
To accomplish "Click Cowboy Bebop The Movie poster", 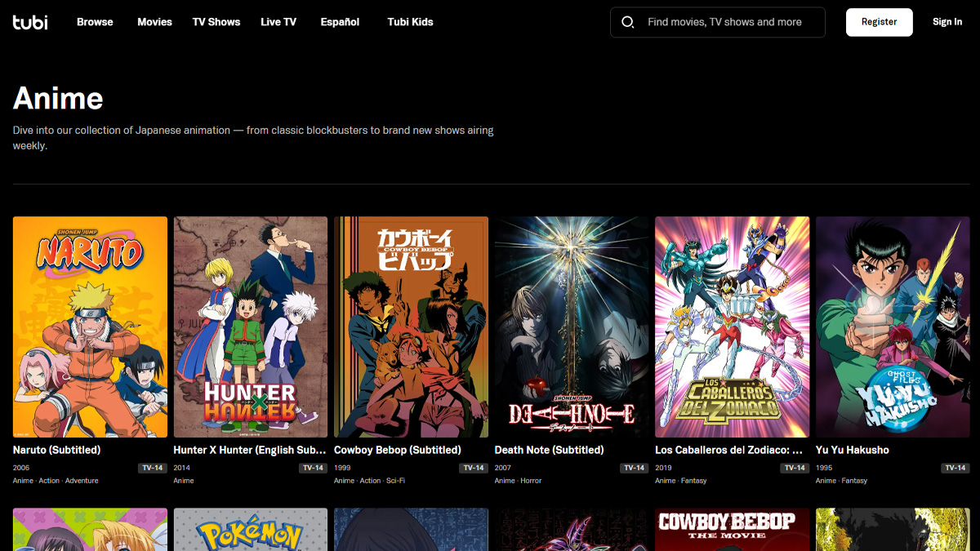I will click(732, 530).
